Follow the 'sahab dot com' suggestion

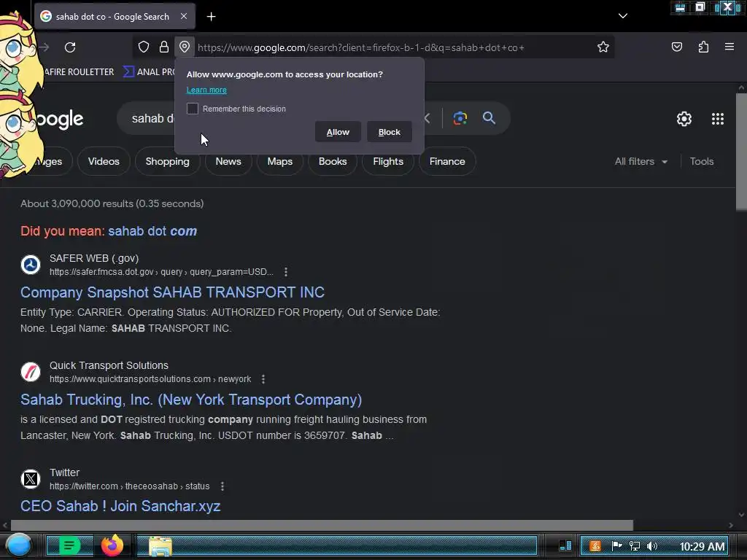[x=152, y=231]
